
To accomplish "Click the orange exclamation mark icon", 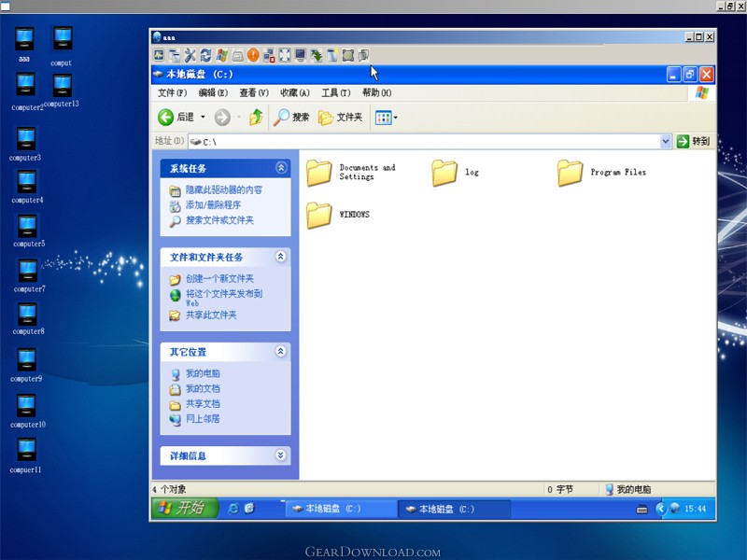I will (x=253, y=55).
